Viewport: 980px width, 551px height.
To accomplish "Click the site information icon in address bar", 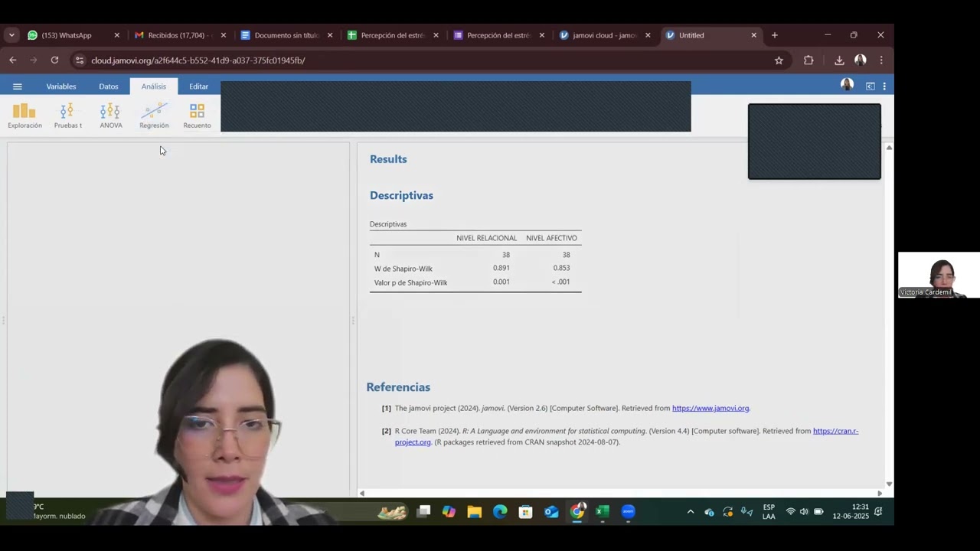I will (x=80, y=60).
